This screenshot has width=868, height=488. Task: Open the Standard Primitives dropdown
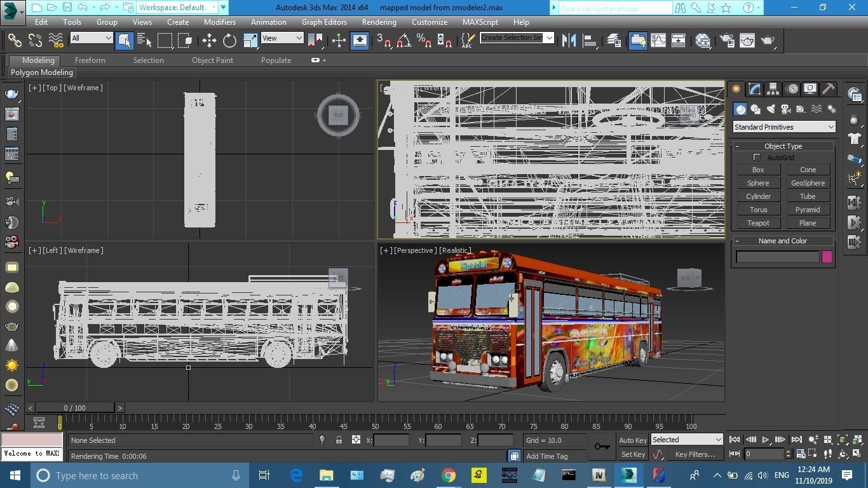click(x=784, y=127)
